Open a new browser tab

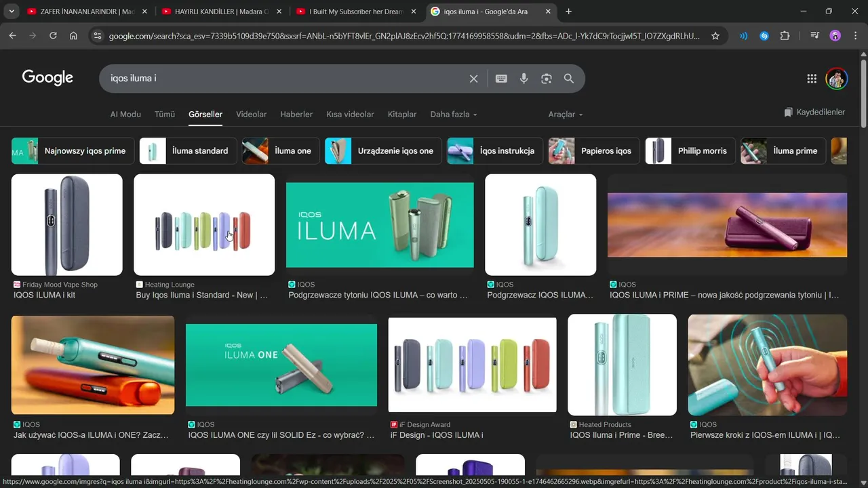tap(568, 12)
